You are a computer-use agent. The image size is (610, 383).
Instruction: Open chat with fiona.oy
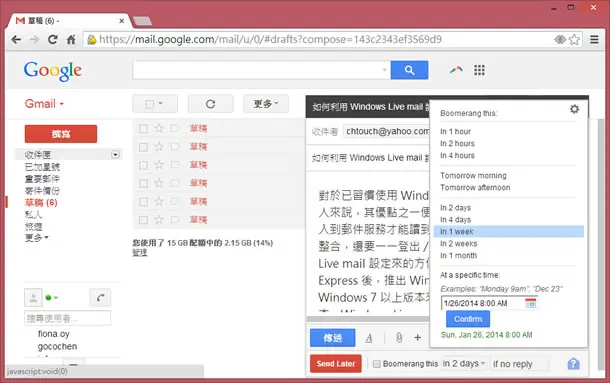click(54, 334)
